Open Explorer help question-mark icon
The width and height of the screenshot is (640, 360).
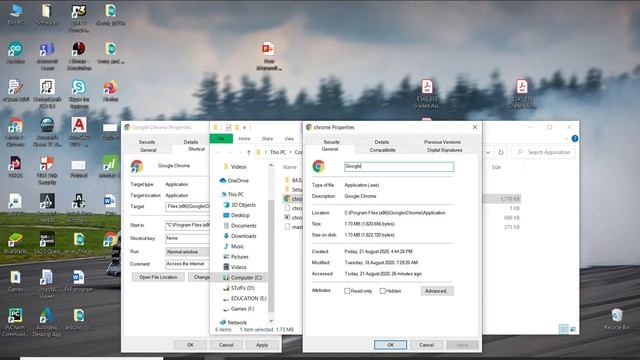click(575, 139)
